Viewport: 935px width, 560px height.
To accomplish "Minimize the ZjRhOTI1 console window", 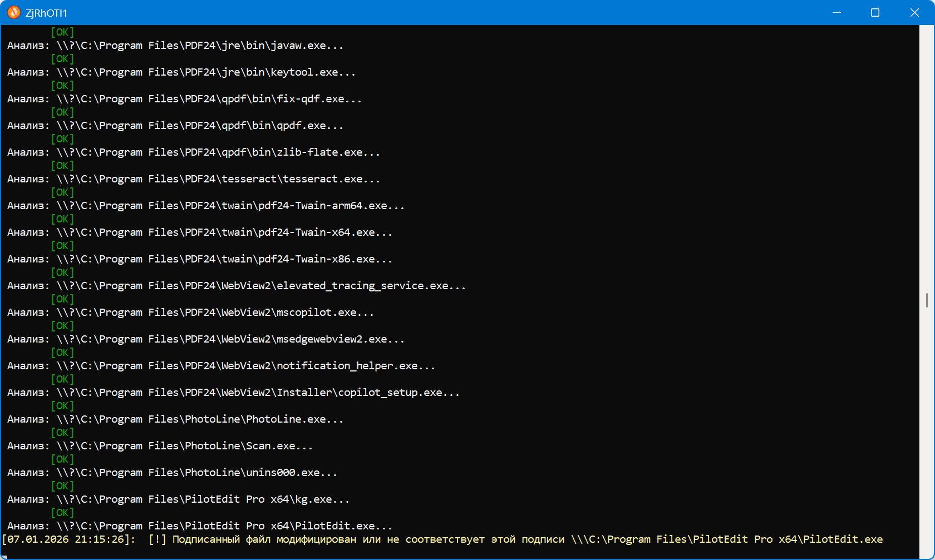I will 836,12.
